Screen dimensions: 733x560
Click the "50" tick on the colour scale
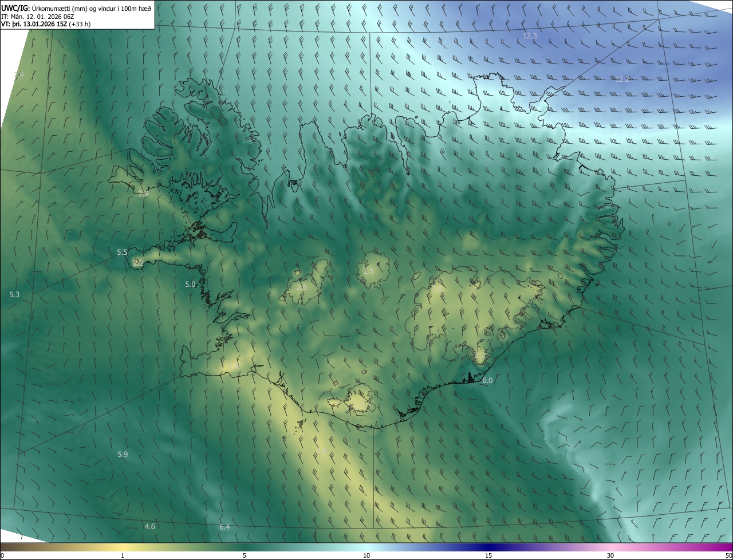(x=728, y=556)
